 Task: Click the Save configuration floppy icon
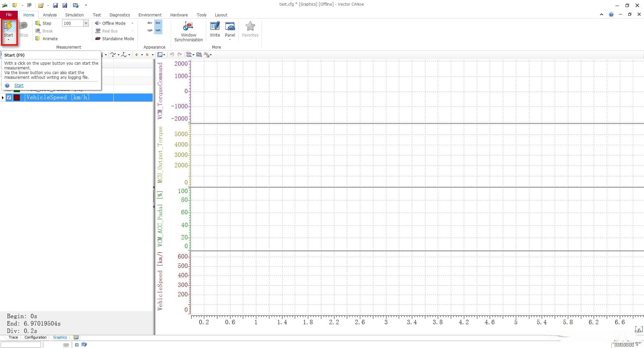click(x=55, y=5)
